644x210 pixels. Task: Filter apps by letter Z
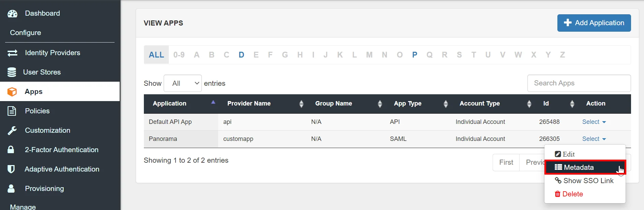[x=563, y=55]
